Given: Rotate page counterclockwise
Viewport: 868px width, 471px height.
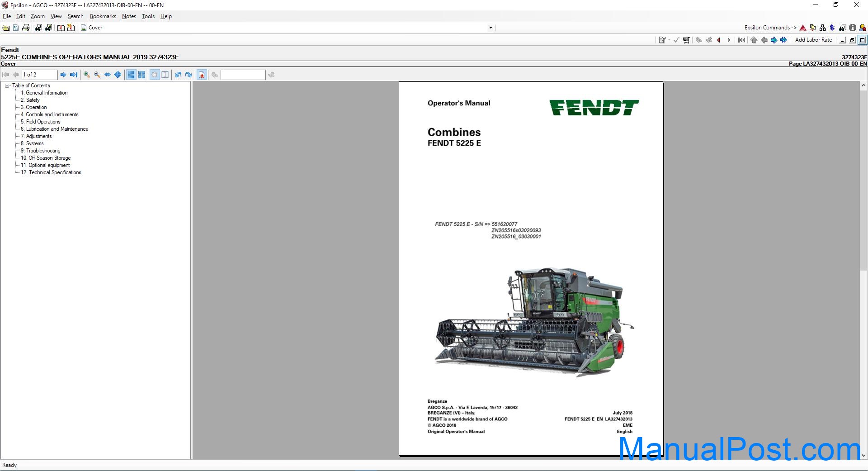Looking at the screenshot, I should [x=178, y=75].
